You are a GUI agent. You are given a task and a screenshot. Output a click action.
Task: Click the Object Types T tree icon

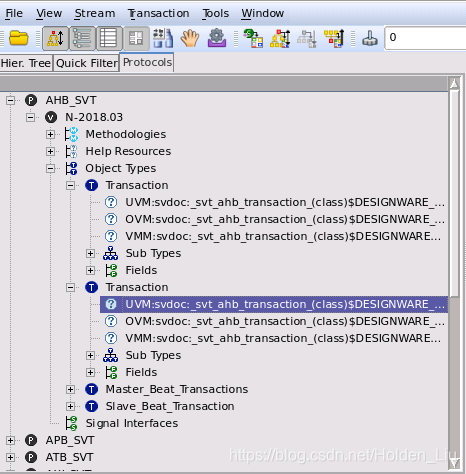[x=71, y=168]
